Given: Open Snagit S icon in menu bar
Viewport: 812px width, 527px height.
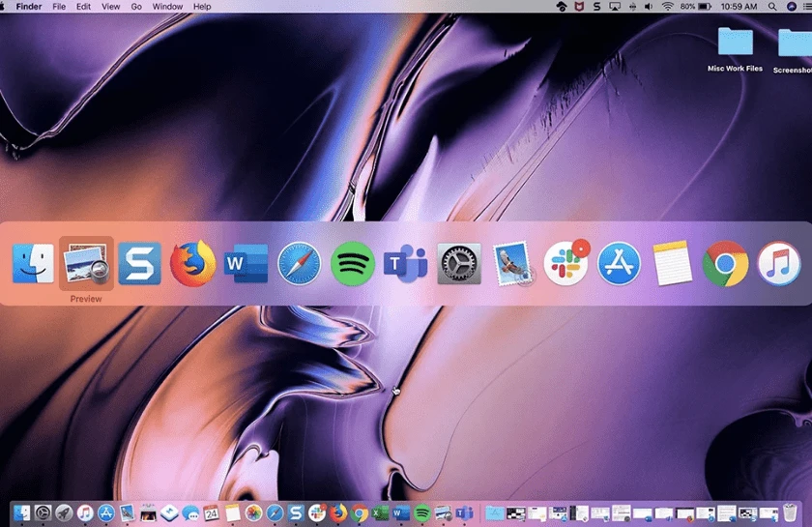Looking at the screenshot, I should click(596, 7).
